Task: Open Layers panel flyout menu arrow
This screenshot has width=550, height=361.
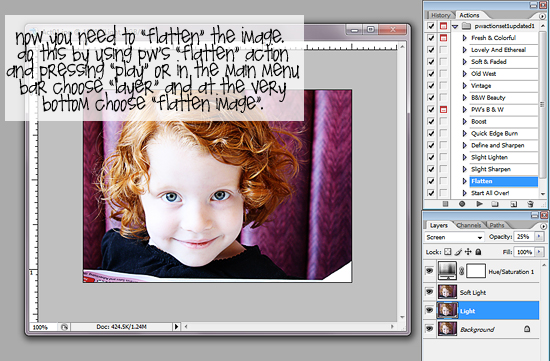Action: pos(543,226)
